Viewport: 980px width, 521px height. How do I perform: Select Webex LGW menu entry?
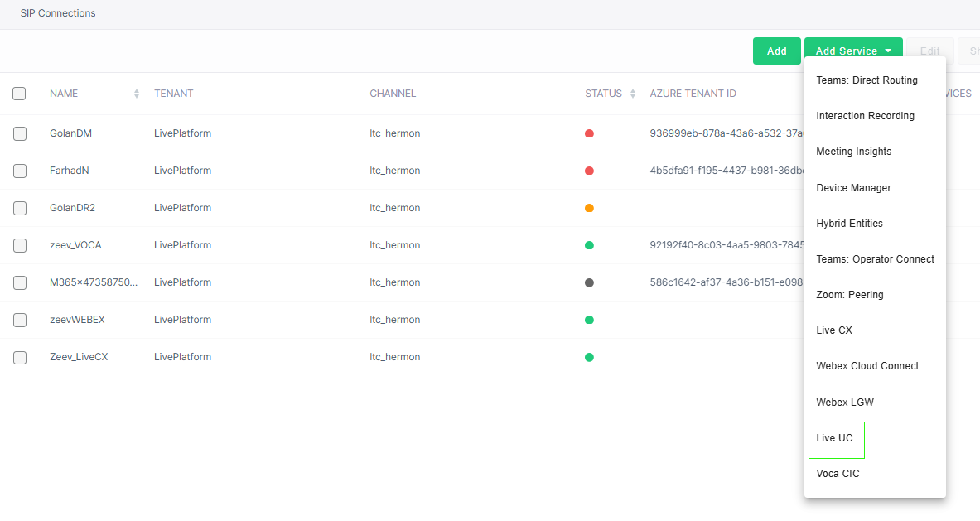845,402
